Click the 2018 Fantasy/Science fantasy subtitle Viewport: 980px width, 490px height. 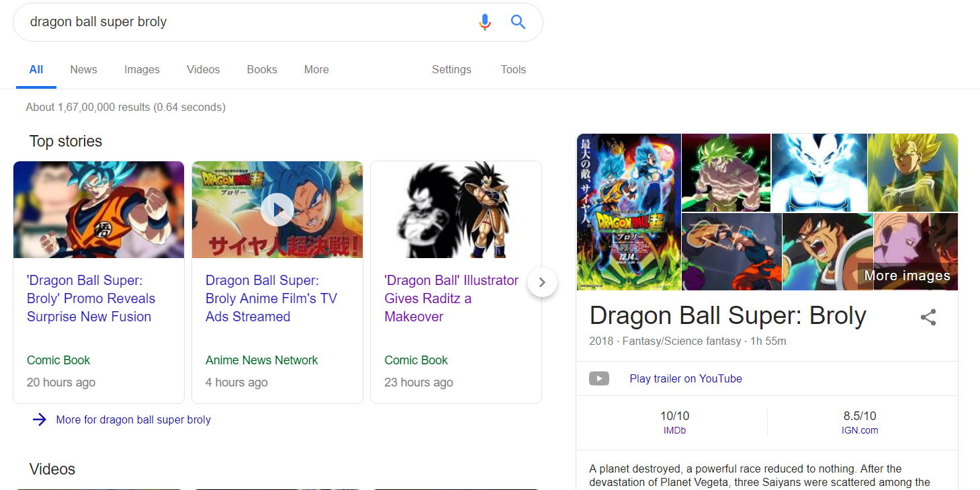(688, 341)
